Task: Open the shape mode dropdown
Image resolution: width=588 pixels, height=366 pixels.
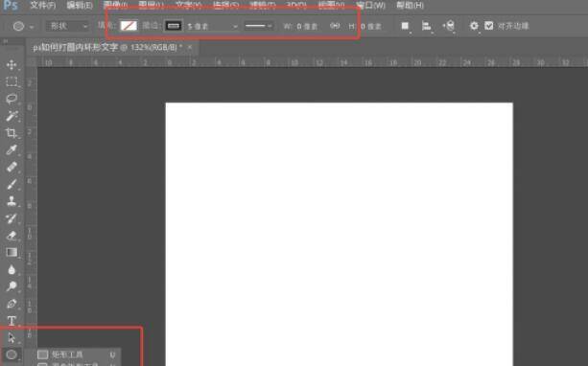Action: pos(67,26)
